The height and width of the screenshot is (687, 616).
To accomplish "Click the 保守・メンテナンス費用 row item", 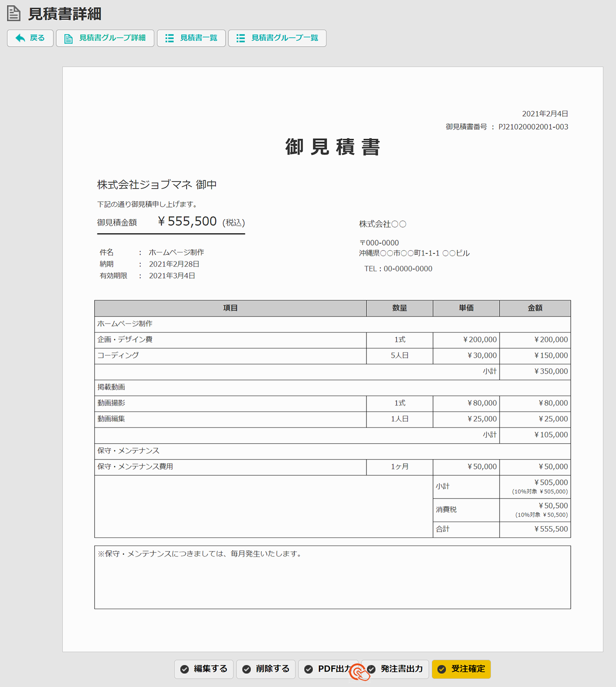I will coord(135,466).
